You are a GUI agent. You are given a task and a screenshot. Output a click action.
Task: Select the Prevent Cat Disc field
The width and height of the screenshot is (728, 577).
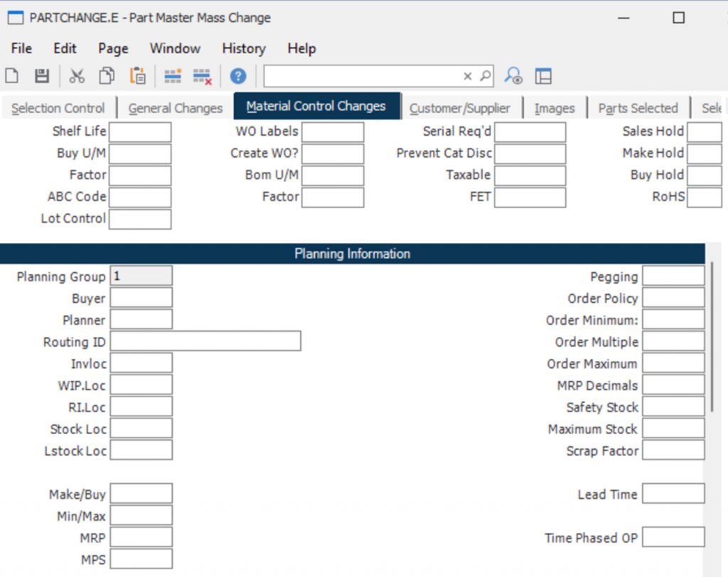(x=530, y=153)
